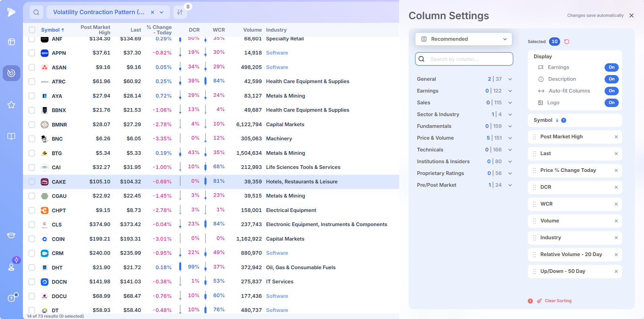Open the Volatility Contraction Pattern screen dropdown
The image size is (644, 319).
162,12
